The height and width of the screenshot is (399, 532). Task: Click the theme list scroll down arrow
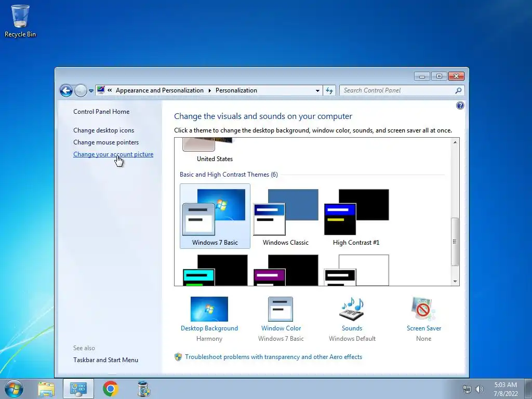[x=455, y=281]
